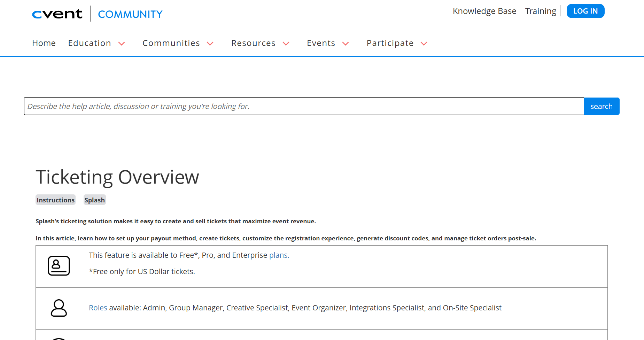The height and width of the screenshot is (340, 644).
Task: Click the Community header logo text
Action: 130,14
